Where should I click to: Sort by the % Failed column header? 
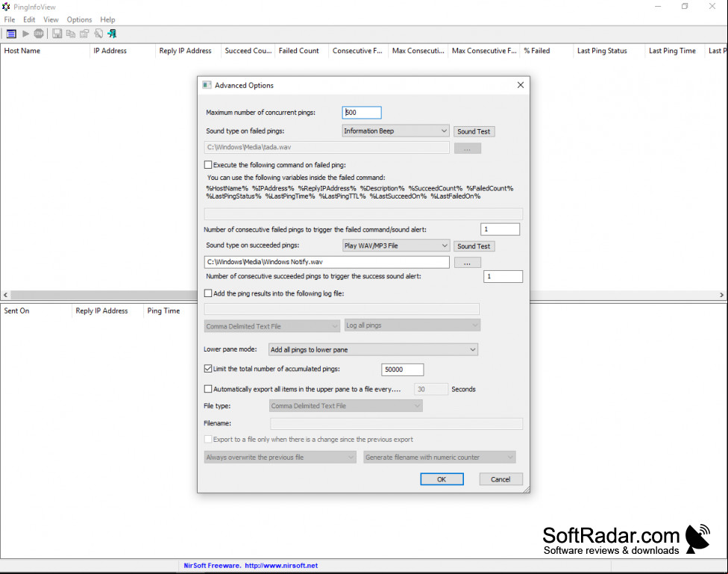point(547,51)
